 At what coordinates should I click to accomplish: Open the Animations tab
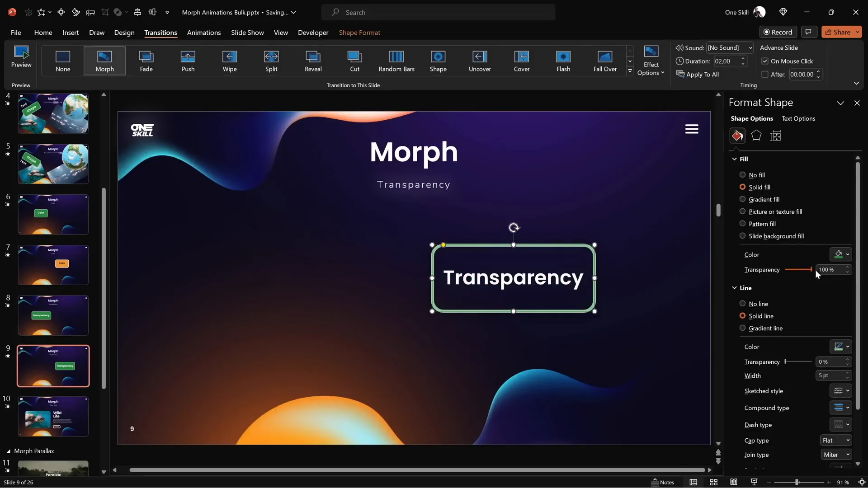pos(204,33)
